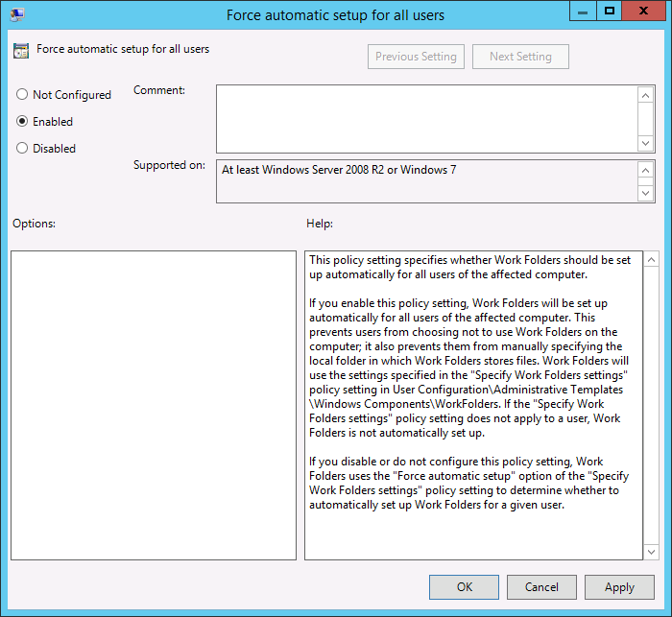Image resolution: width=672 pixels, height=617 pixels.
Task: Click Supported on box scroll down arrow
Action: [646, 193]
